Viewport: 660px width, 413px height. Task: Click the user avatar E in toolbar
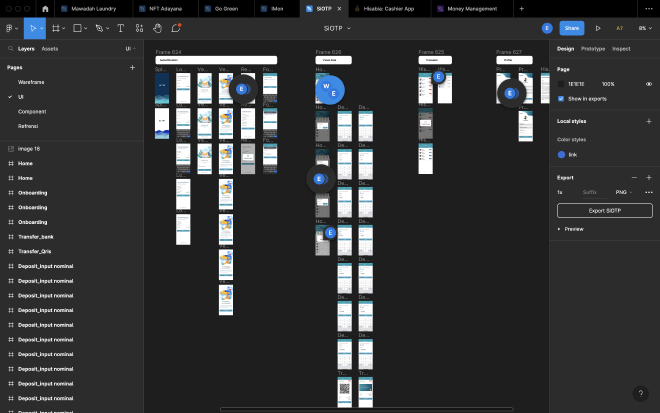coord(547,28)
